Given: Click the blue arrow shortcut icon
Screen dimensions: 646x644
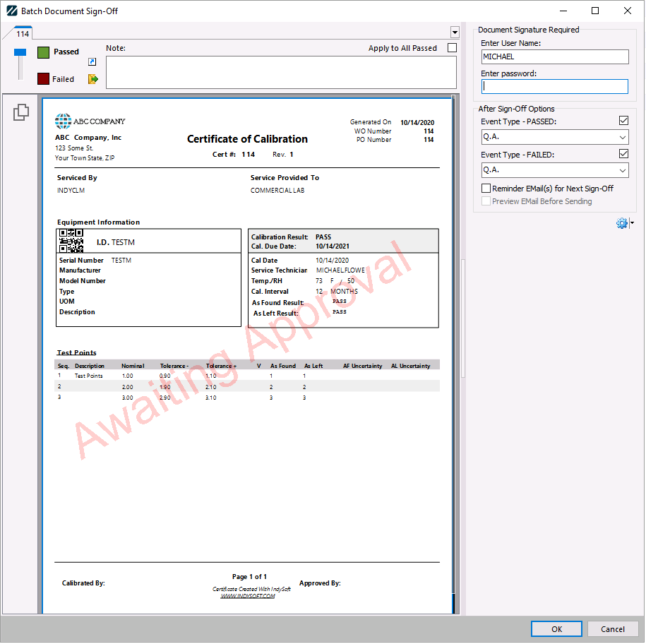Looking at the screenshot, I should [92, 62].
